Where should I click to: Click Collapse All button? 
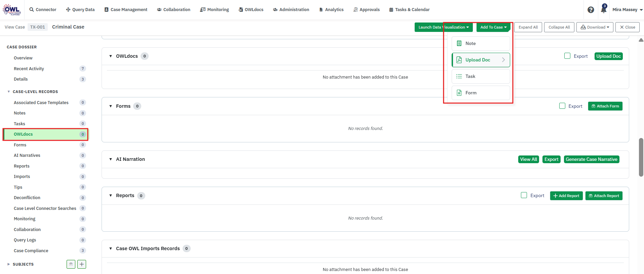click(x=559, y=27)
